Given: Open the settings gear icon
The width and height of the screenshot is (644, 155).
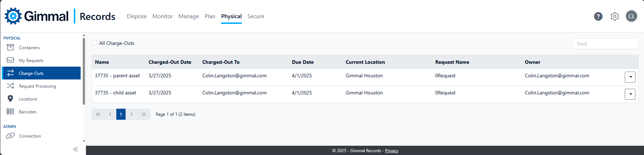Looking at the screenshot, I should [x=615, y=16].
